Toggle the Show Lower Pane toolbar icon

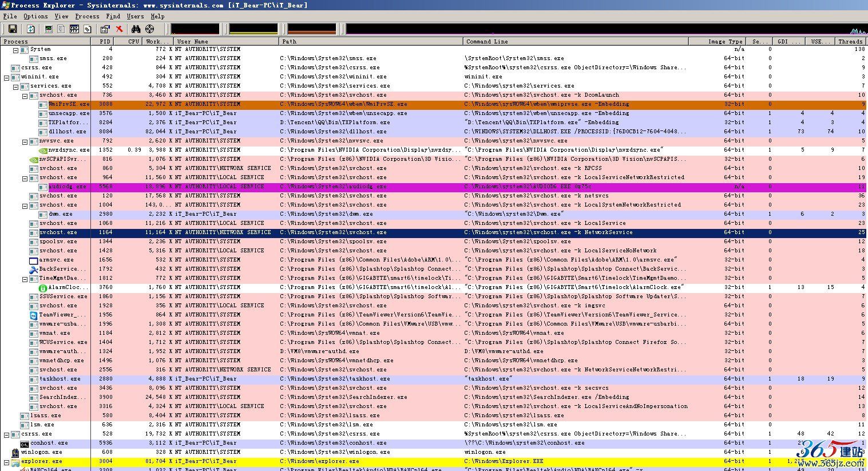click(x=74, y=29)
